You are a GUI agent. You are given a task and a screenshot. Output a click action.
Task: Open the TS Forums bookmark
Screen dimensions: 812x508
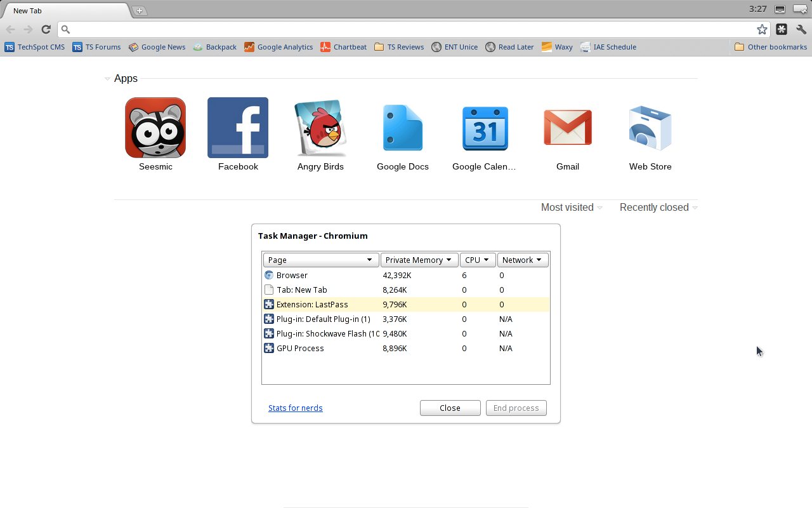96,47
